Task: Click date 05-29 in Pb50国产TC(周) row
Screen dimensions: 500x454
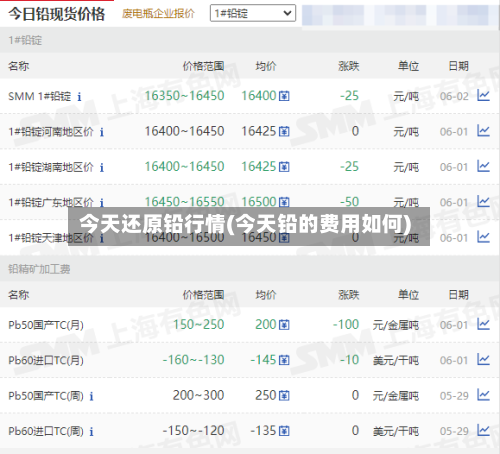Action: (454, 396)
